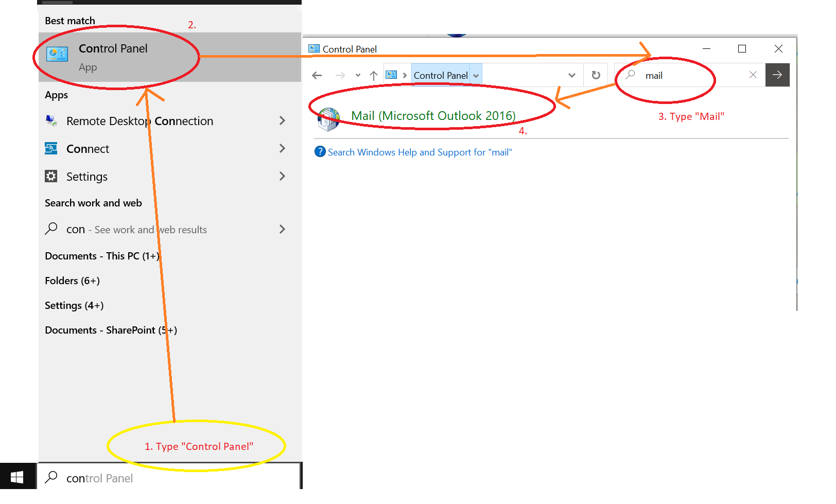This screenshot has width=836, height=504.
Task: Close the Control Panel window
Action: (778, 48)
